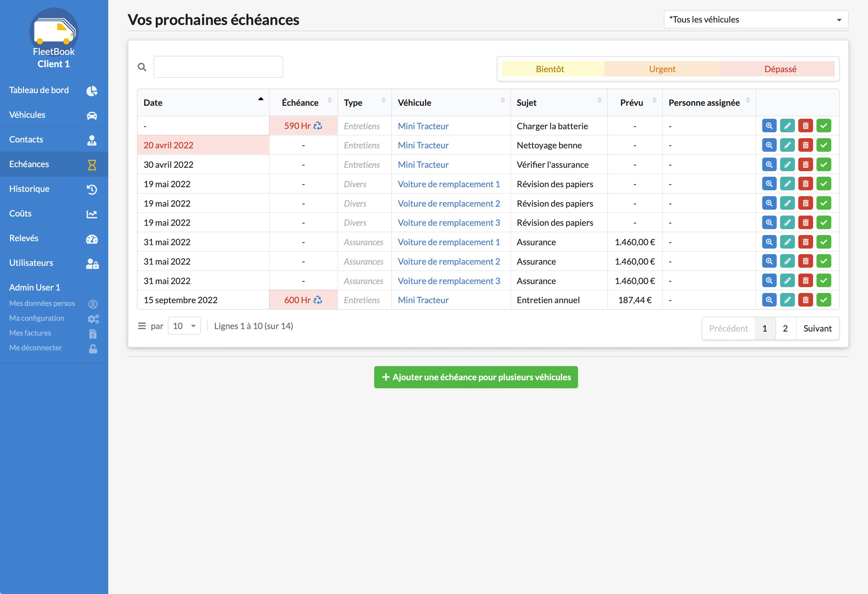The image size is (868, 594).
Task: Click the recurring icon next to 600 Hr
Action: 318,300
